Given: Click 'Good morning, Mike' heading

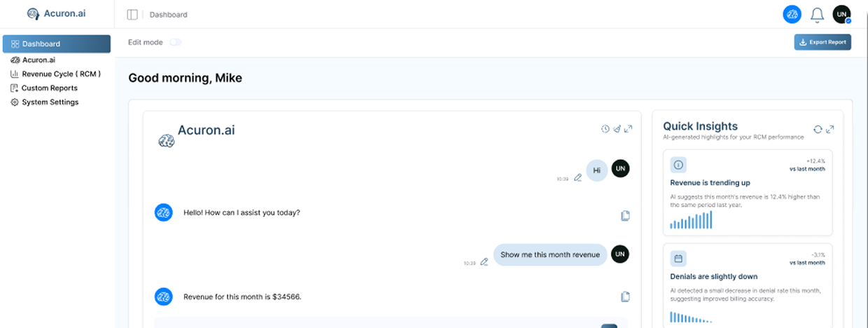Looking at the screenshot, I should [x=185, y=78].
